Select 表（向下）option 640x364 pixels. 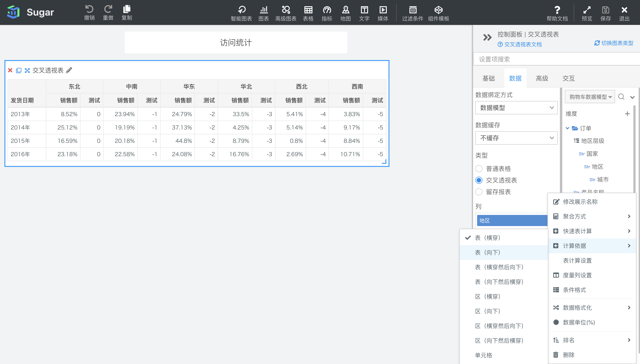coord(504,253)
